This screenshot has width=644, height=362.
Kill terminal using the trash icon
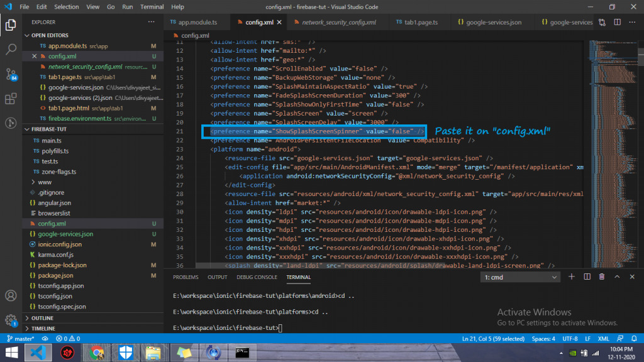602,277
